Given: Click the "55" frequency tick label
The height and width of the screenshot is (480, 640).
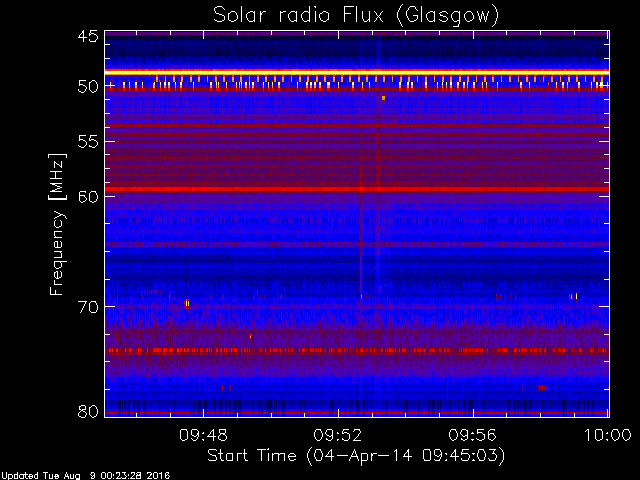Looking at the screenshot, I should [88, 142].
